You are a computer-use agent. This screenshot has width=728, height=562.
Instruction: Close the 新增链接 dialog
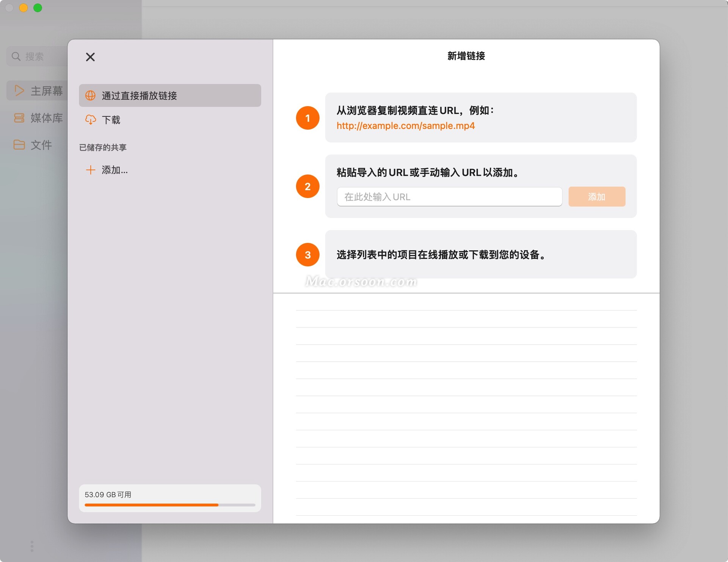[90, 57]
